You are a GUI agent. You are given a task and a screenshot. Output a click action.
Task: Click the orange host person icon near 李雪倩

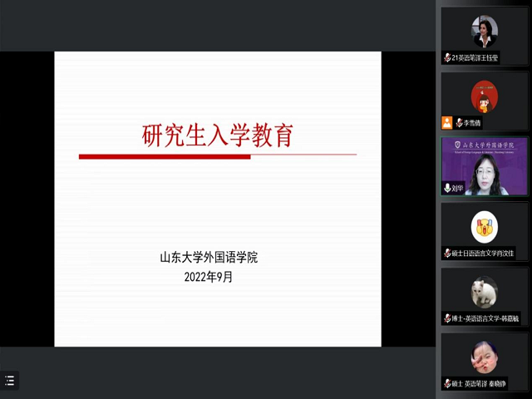447,123
